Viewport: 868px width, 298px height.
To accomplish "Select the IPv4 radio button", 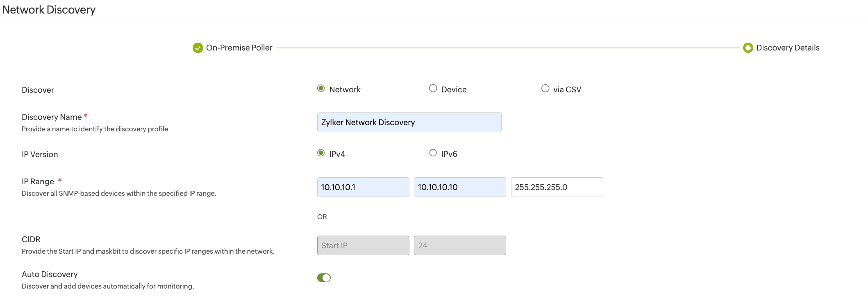I will tap(321, 153).
